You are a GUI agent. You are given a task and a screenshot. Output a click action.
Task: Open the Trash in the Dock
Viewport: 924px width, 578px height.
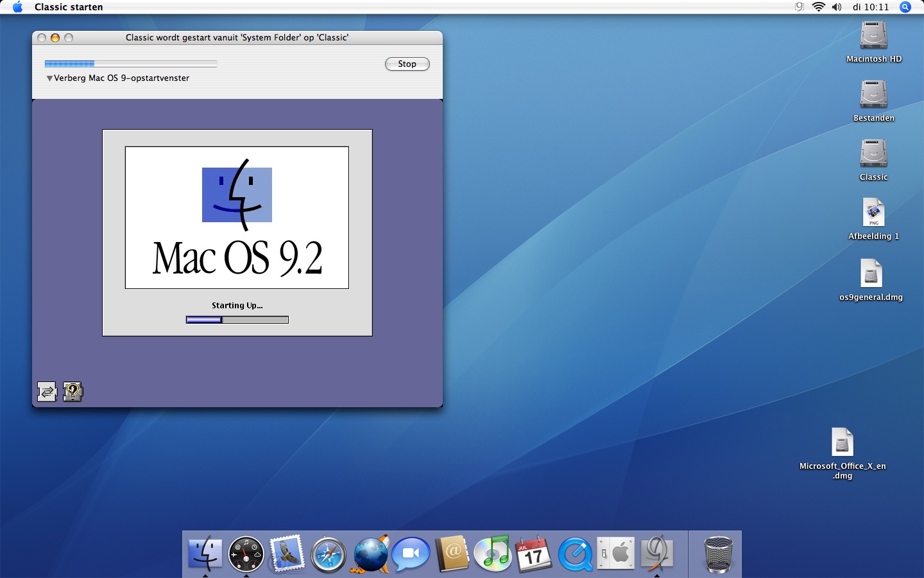pos(718,554)
